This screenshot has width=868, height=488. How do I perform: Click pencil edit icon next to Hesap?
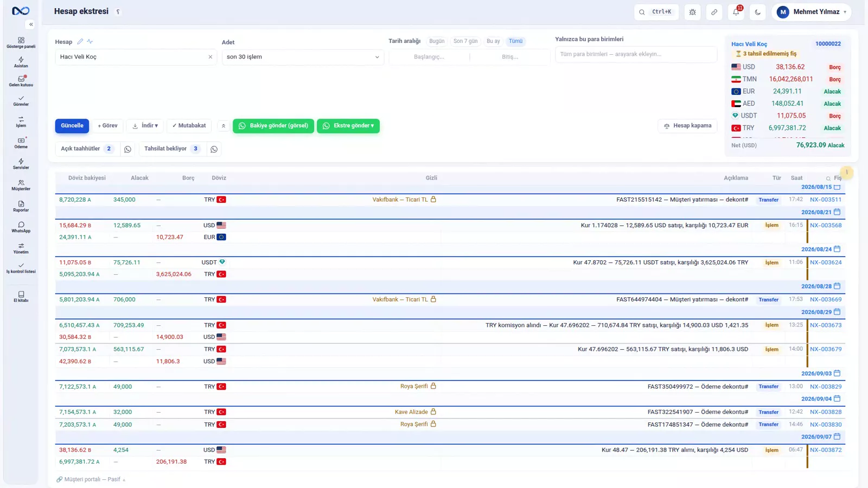[80, 42]
